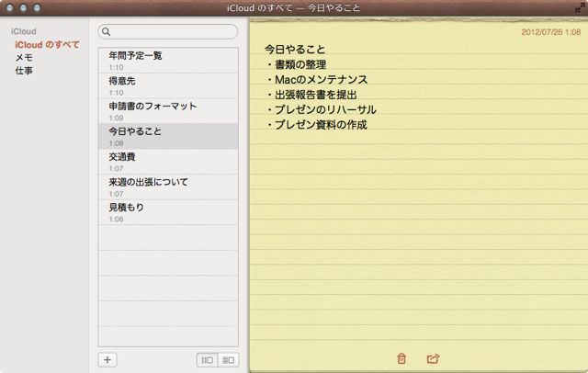Screen dimensions: 588x373
Task: Open the 申請書のフォーマット note
Action: coord(168,111)
